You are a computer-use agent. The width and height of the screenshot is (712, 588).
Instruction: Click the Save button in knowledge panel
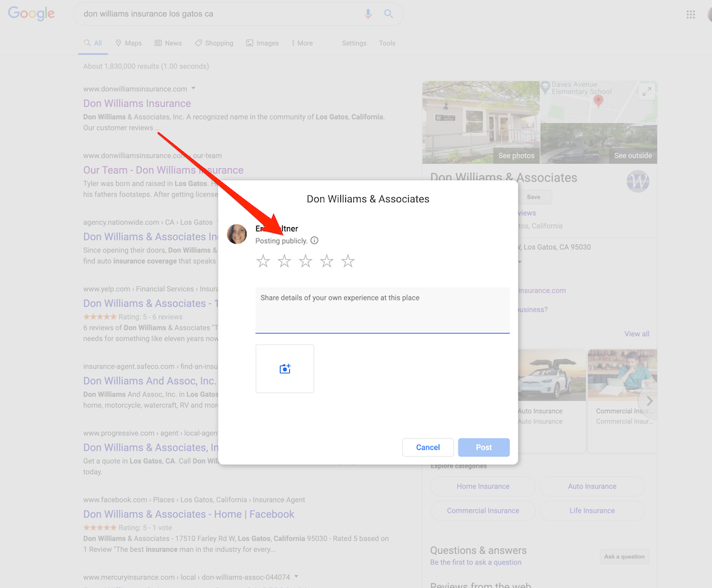point(533,197)
